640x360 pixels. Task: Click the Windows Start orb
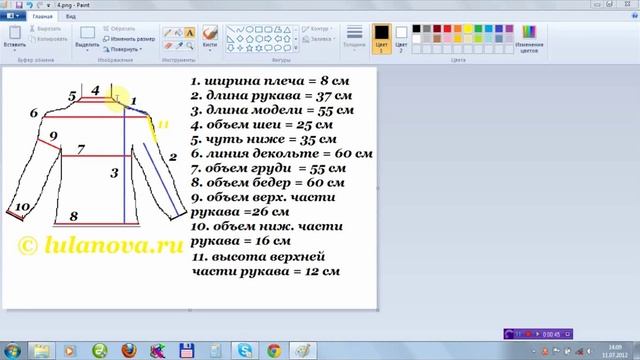(x=12, y=351)
